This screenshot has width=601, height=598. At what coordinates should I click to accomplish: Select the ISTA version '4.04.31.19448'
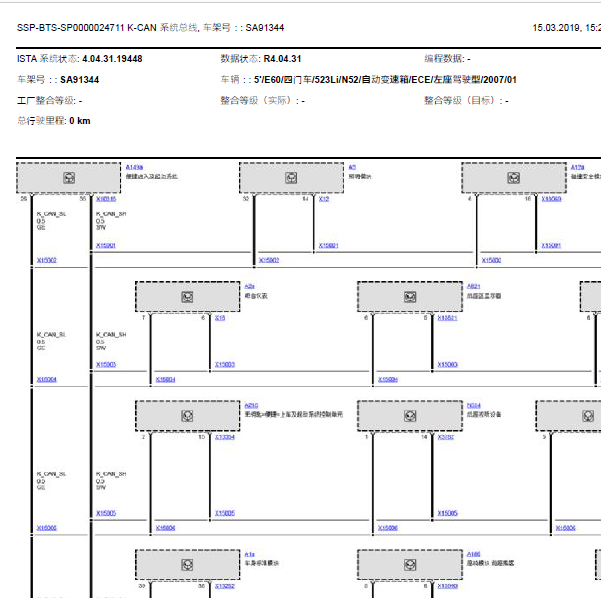112,59
